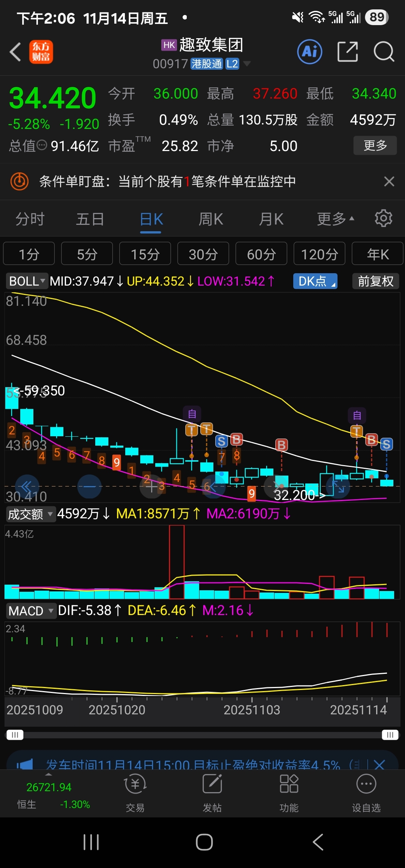
Task: Select the 60分 interval
Action: tap(261, 254)
